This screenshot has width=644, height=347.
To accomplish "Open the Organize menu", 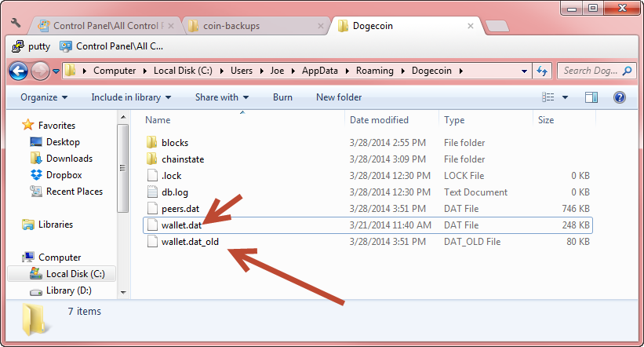I will click(44, 97).
